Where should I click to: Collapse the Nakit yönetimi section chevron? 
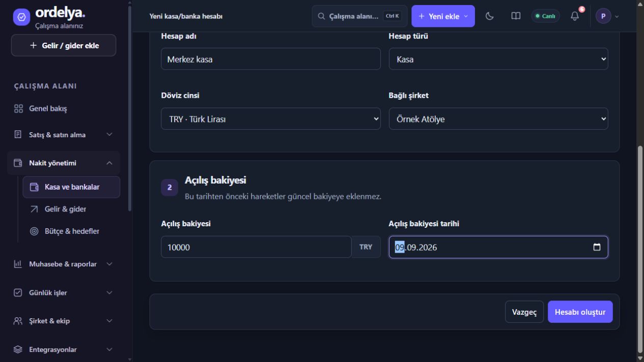pos(109,163)
